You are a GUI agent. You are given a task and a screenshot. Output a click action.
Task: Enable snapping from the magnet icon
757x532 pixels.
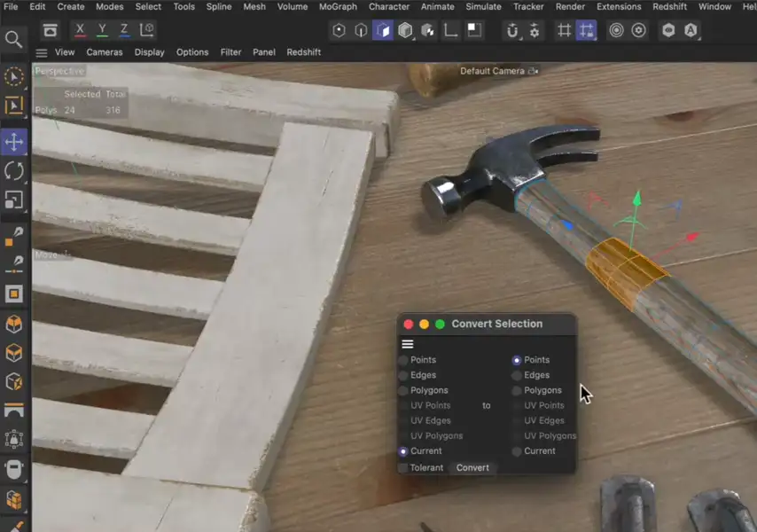(511, 31)
